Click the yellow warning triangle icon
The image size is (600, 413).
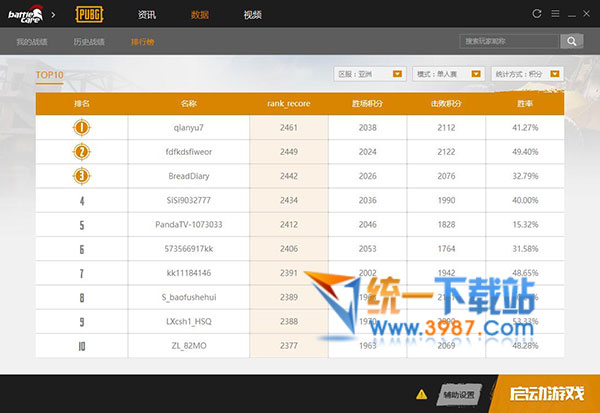[421, 394]
